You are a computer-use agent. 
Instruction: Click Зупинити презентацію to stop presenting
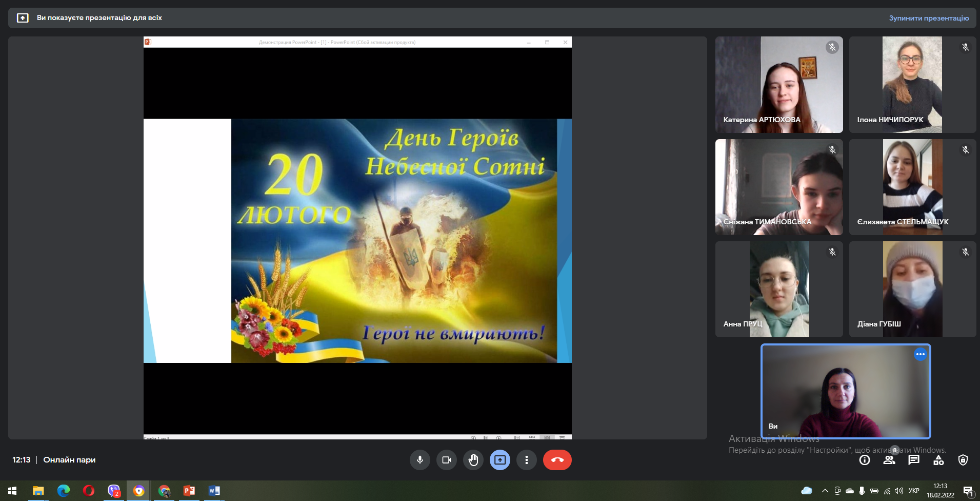click(x=929, y=18)
